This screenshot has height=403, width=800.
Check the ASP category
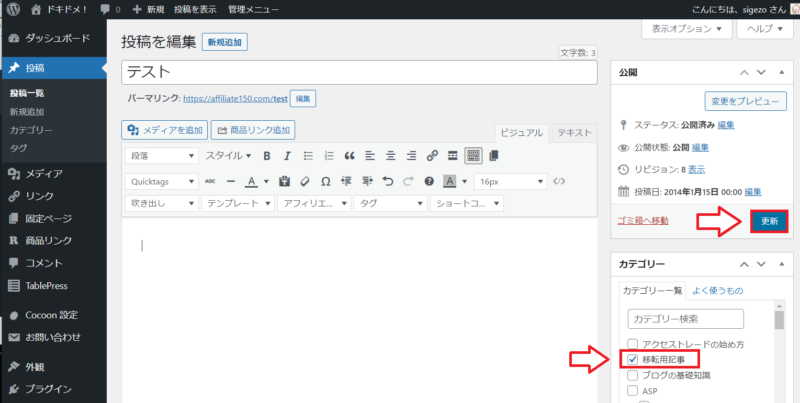pyautogui.click(x=633, y=391)
